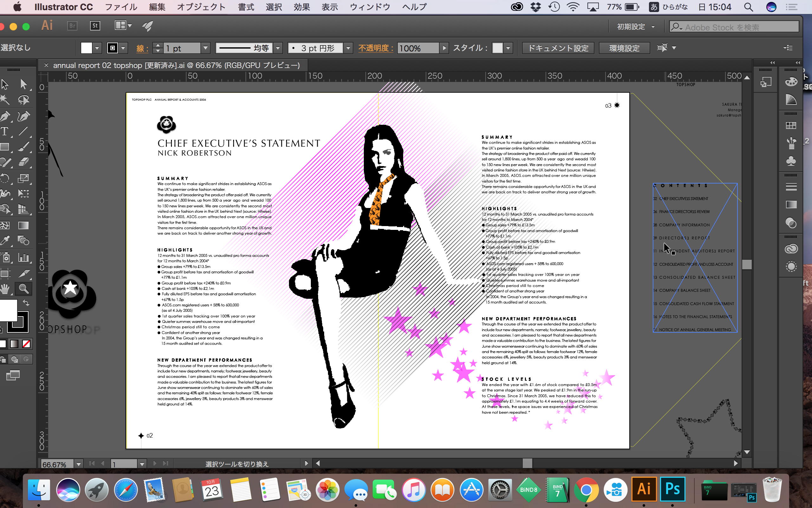This screenshot has width=812, height=508.
Task: Swap fill and stroke colors
Action: [26, 303]
